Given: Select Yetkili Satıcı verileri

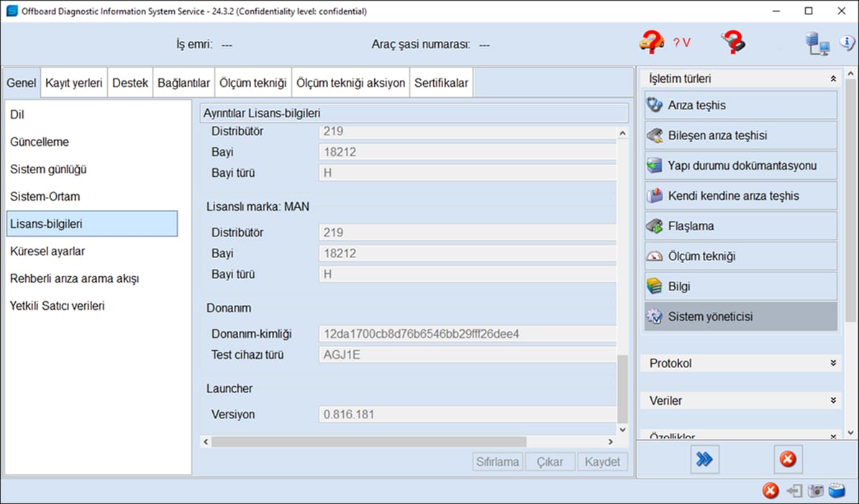Looking at the screenshot, I should (x=92, y=306).
